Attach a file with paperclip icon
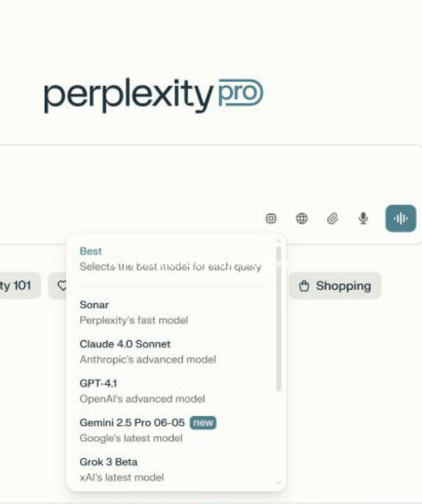 point(332,218)
